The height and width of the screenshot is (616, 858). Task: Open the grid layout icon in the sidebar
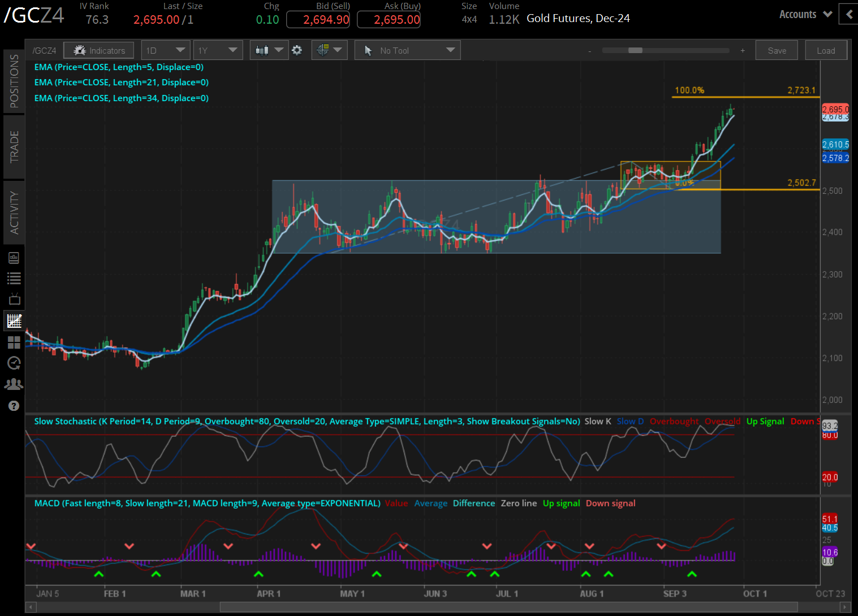coord(14,342)
